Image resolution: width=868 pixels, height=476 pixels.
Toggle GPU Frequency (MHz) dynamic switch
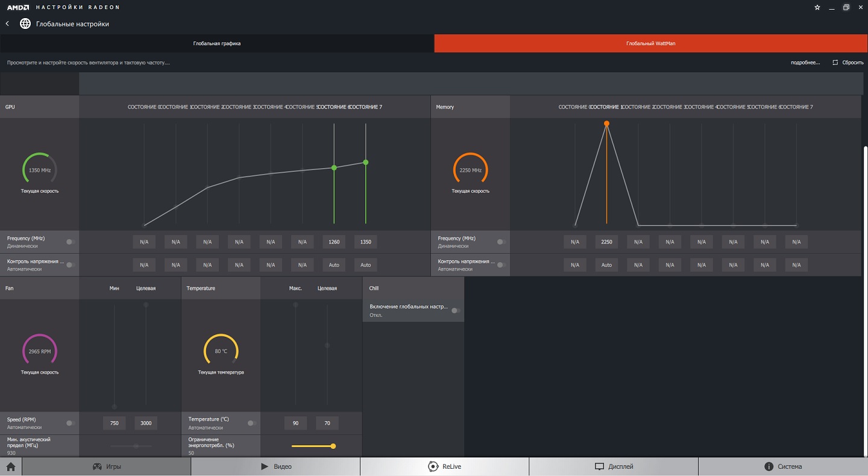point(71,242)
